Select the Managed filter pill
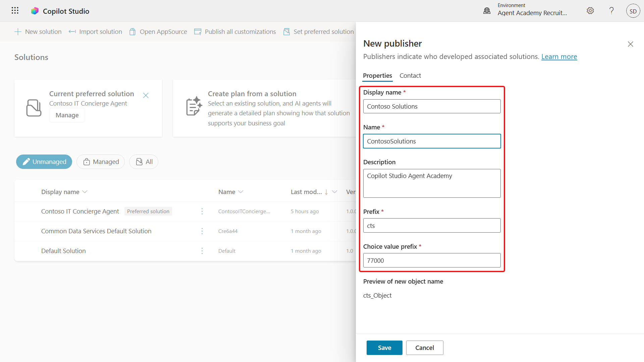Image resolution: width=644 pixels, height=362 pixels. [x=101, y=162]
